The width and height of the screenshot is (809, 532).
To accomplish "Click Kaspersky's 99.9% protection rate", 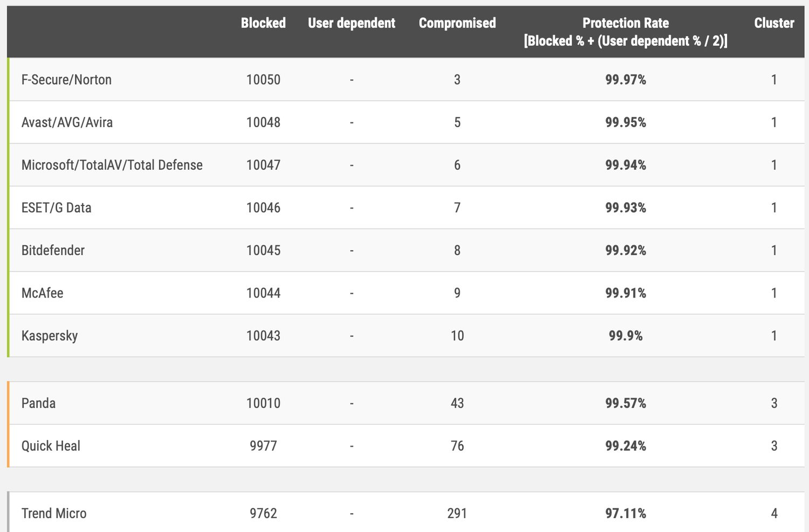I will (x=625, y=336).
